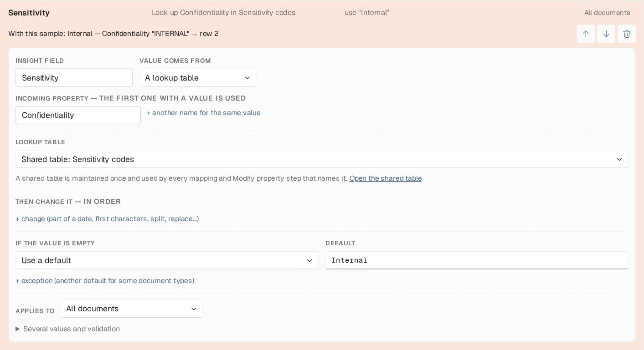This screenshot has height=350, width=644.
Task: Open the Value comes from dropdown
Action: [198, 78]
